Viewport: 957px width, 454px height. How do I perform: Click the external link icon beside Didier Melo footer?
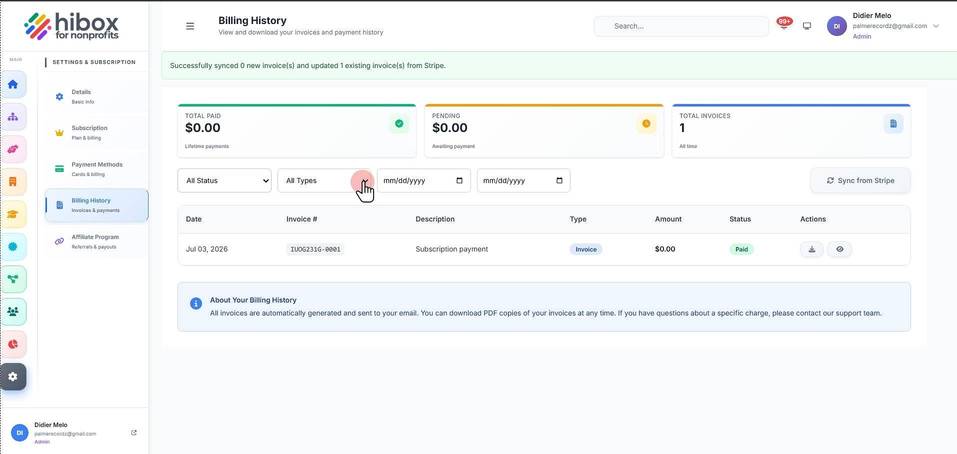pyautogui.click(x=134, y=433)
